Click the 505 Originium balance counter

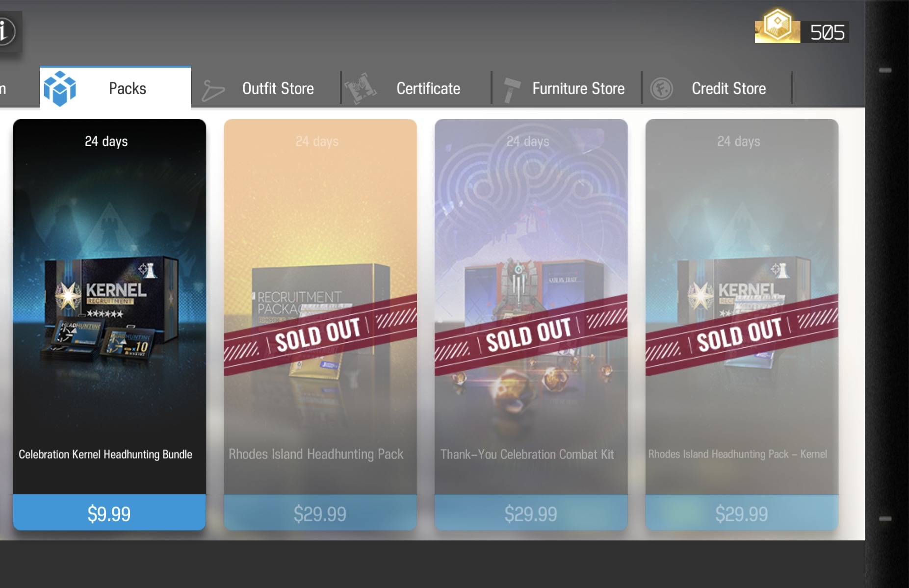[827, 32]
